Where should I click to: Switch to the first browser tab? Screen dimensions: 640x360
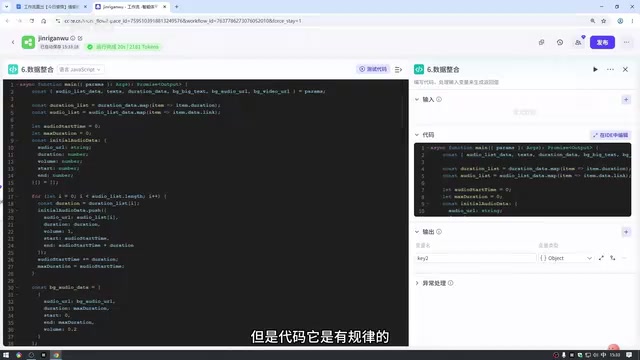pyautogui.click(x=51, y=7)
